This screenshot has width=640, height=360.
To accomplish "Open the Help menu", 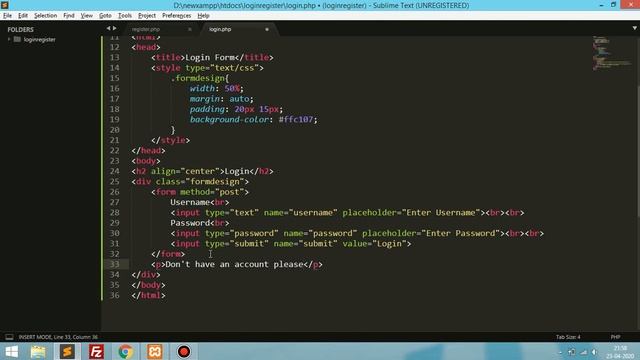I will [x=203, y=16].
